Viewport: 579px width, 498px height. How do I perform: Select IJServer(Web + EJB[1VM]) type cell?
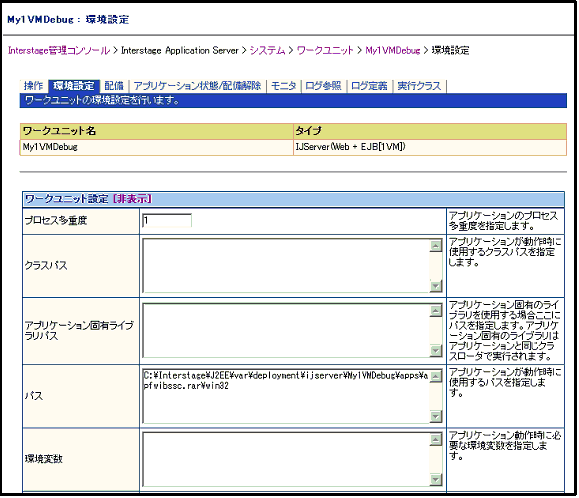[x=430, y=147]
